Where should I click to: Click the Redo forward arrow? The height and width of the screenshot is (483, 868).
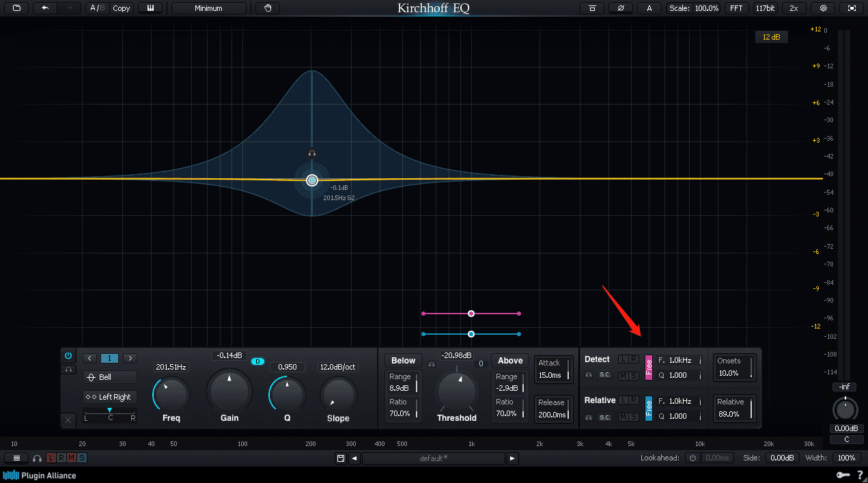point(69,8)
